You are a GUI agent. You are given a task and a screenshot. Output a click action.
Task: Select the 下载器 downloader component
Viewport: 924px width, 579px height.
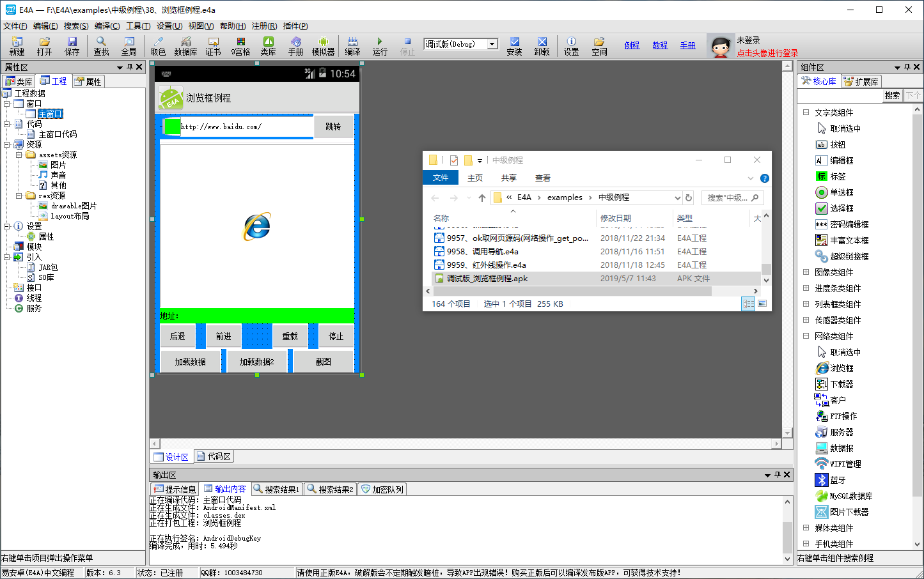point(834,384)
